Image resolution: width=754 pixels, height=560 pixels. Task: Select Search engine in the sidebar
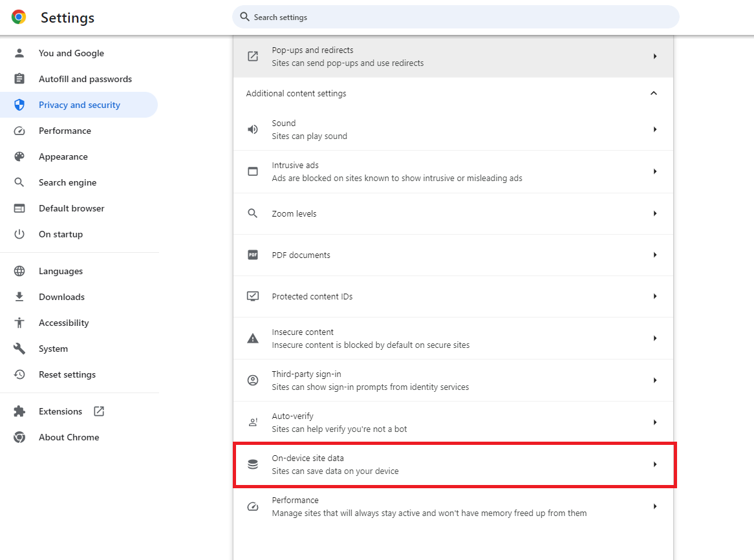click(x=67, y=182)
